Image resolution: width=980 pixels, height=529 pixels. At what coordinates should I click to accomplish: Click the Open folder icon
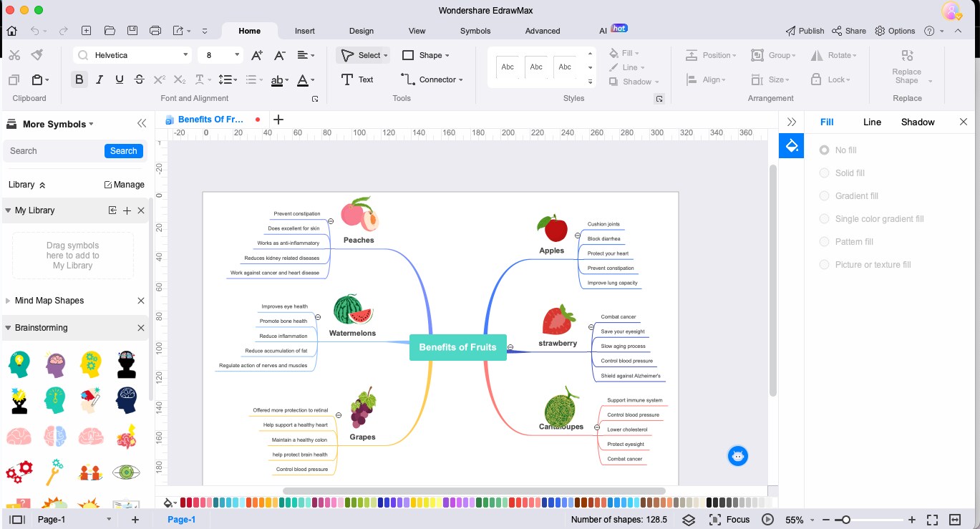110,31
